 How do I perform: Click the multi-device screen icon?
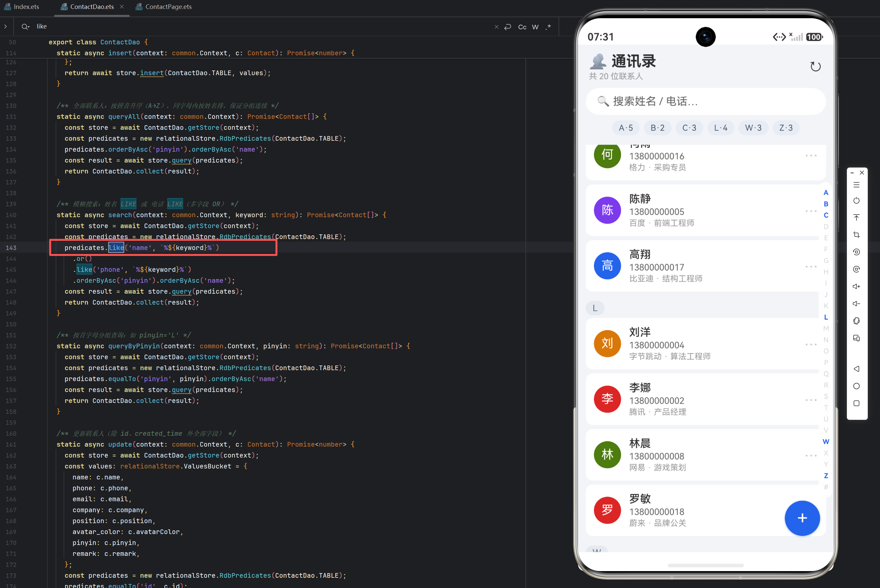[x=856, y=338]
